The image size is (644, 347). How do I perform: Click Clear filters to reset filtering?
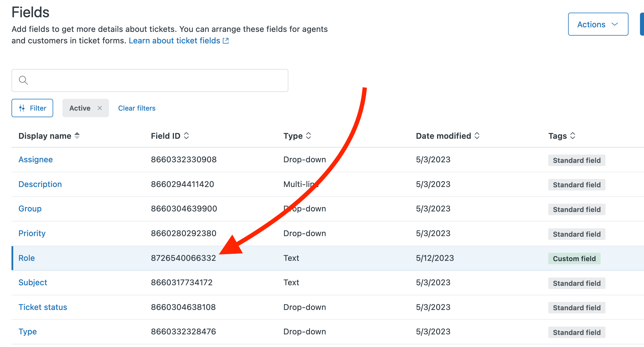pos(137,108)
